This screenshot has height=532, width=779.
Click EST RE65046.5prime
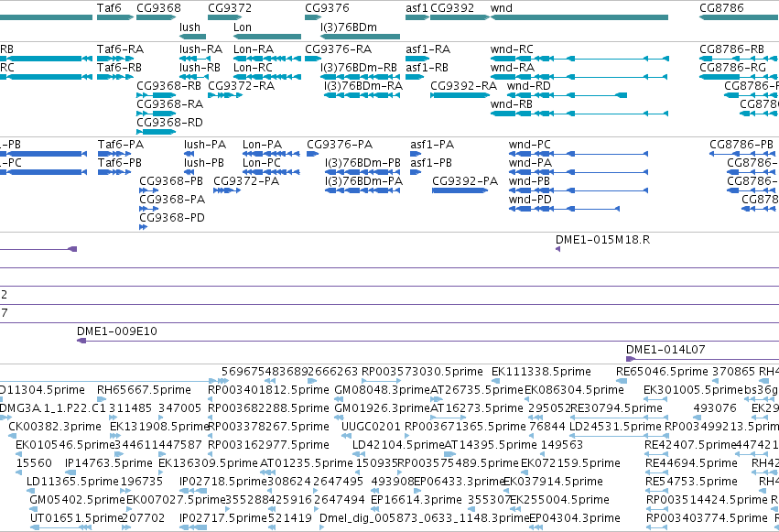662,372
